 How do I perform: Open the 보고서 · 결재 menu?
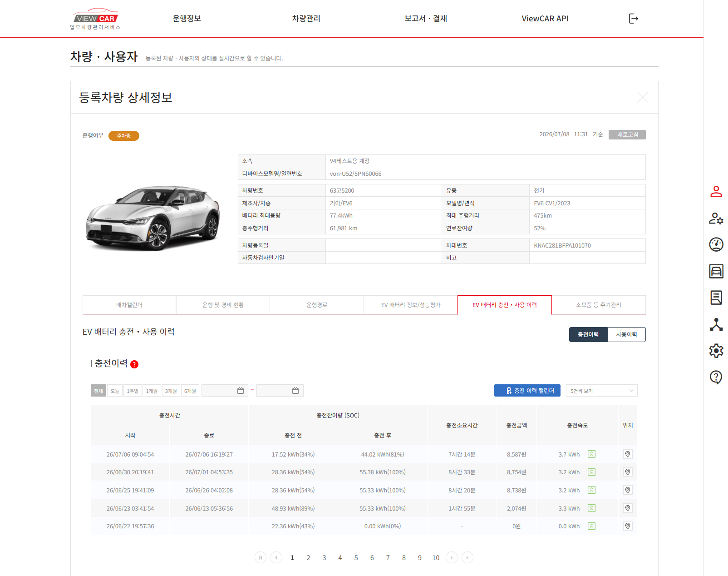point(426,19)
